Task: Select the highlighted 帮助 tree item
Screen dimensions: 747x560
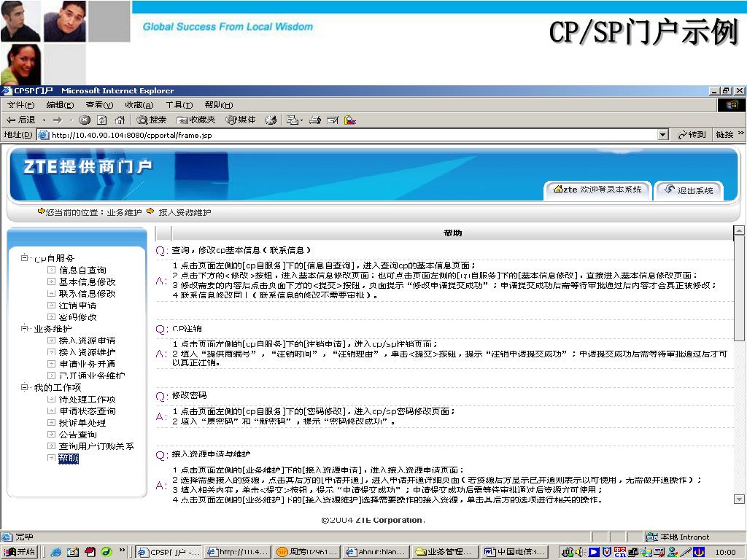Action: [x=68, y=458]
